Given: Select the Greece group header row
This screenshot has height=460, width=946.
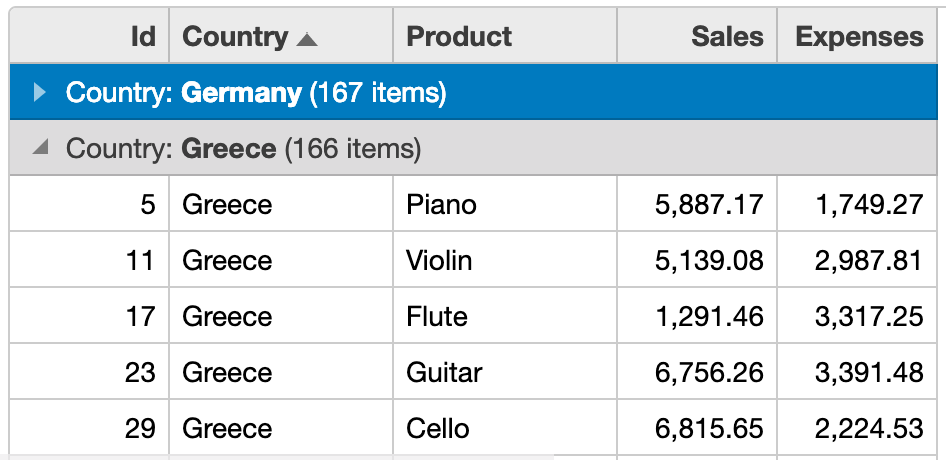Looking at the screenshot, I should pyautogui.click(x=473, y=148).
